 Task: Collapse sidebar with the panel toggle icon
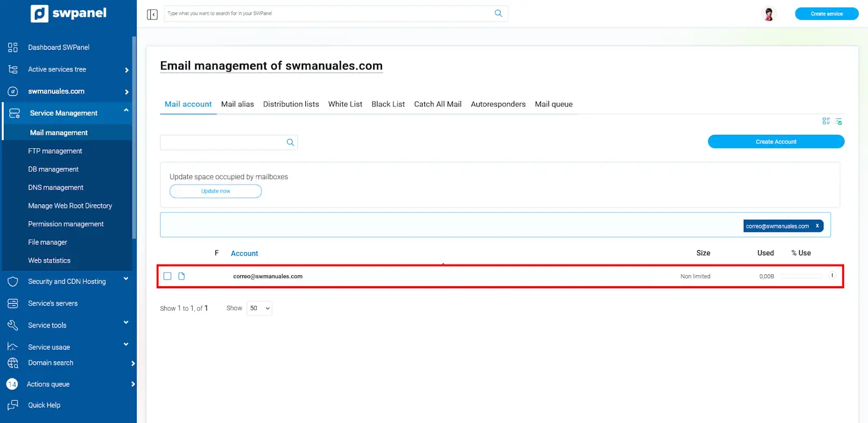click(152, 15)
